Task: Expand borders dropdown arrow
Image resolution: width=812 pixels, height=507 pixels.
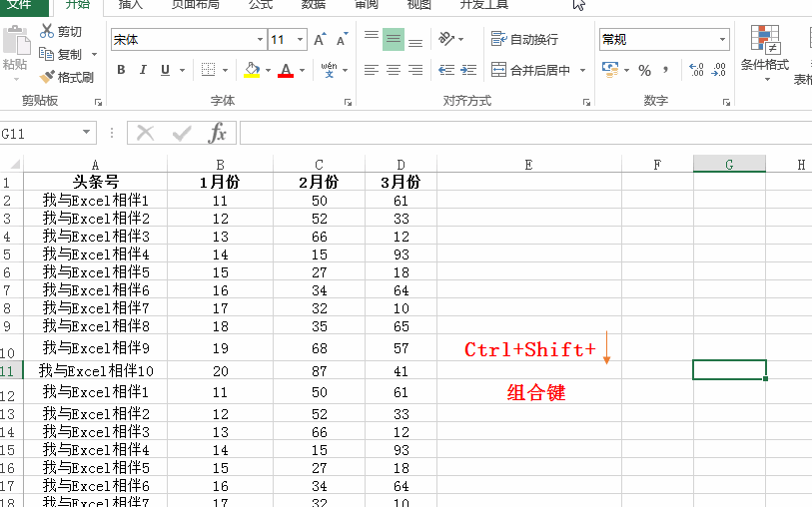Action: click(x=226, y=70)
